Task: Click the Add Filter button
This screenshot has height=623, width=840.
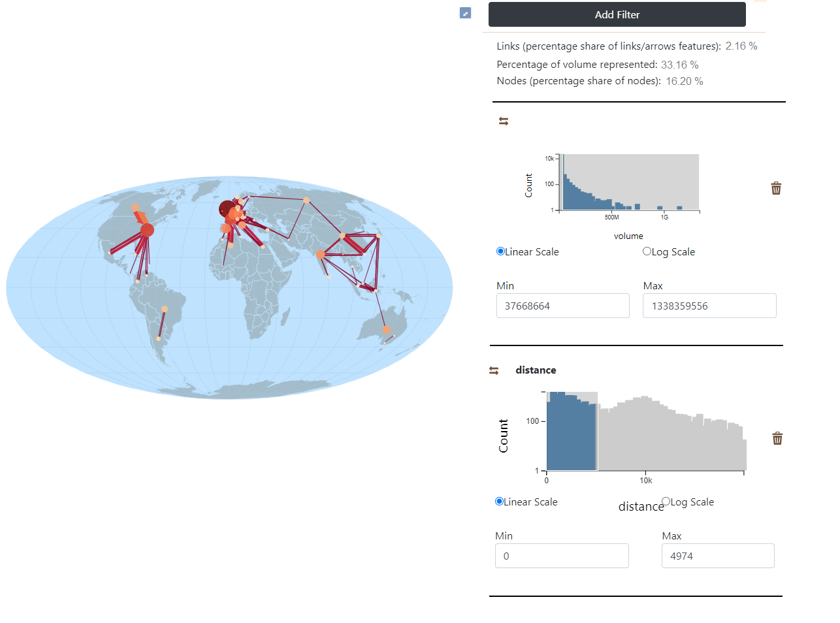Action: (617, 14)
